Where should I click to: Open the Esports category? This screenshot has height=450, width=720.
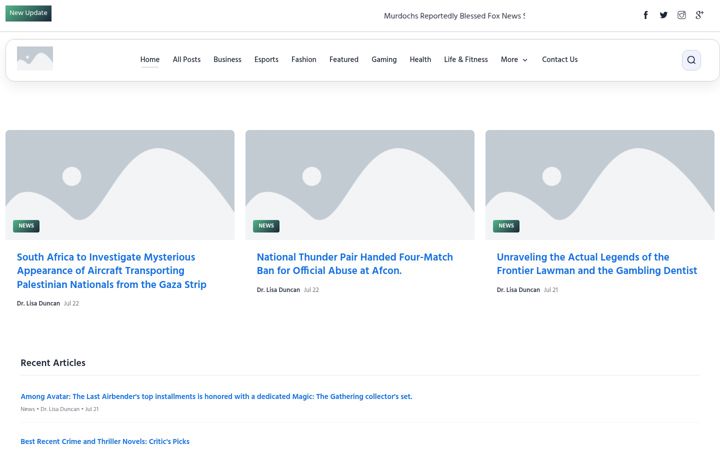click(266, 59)
